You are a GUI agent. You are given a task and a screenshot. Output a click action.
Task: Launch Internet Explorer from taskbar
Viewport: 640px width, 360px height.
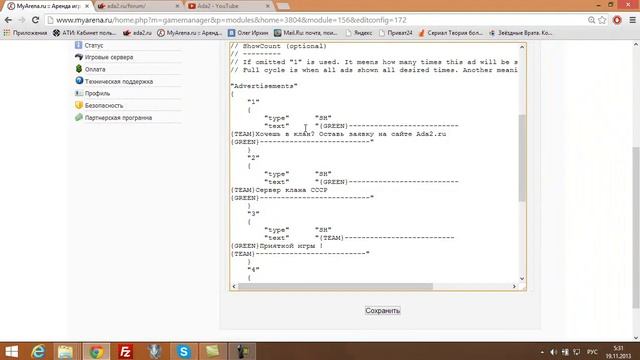click(38, 351)
